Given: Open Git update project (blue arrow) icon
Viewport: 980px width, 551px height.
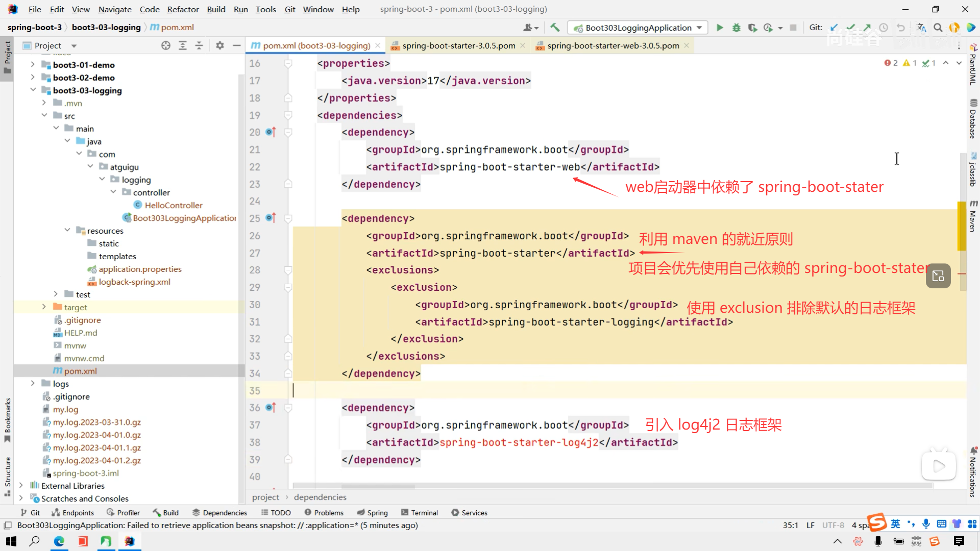Looking at the screenshot, I should (x=834, y=28).
